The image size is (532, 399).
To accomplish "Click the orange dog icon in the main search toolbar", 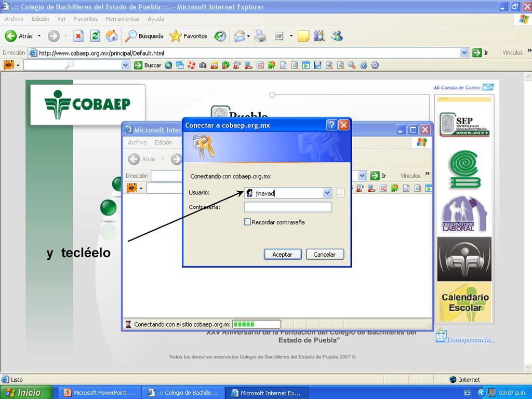I will point(9,65).
